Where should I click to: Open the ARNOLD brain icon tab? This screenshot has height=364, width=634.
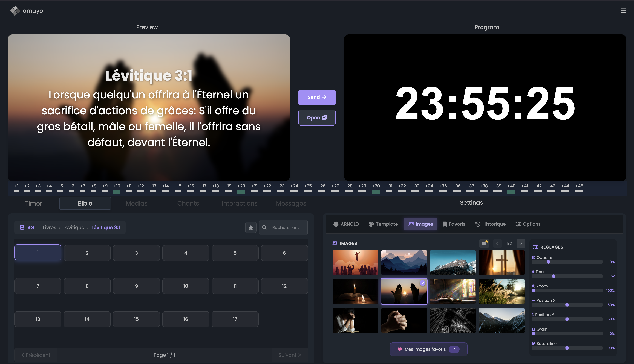(x=346, y=224)
